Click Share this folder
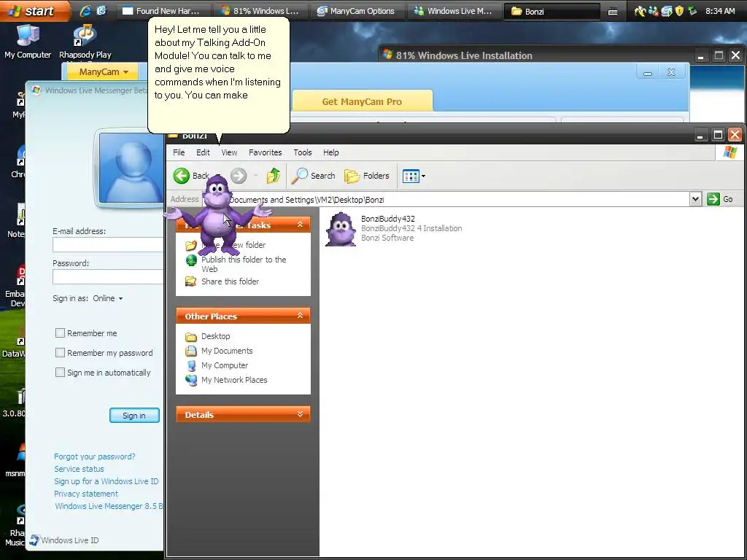 (x=230, y=281)
